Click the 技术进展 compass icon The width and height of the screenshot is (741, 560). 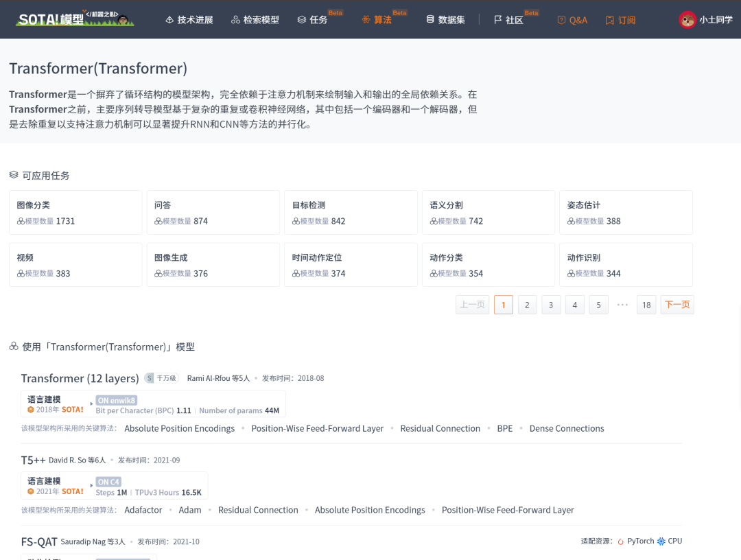click(169, 20)
